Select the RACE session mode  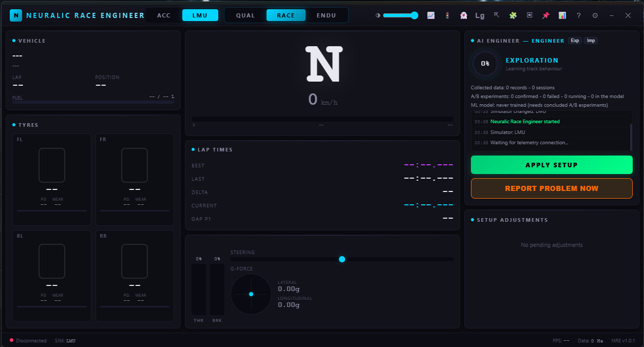(x=286, y=15)
